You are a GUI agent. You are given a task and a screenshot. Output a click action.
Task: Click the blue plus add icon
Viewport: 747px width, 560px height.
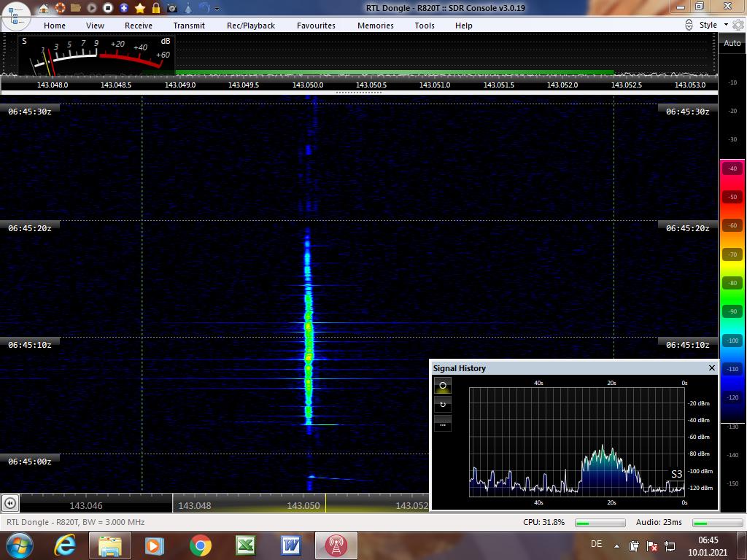pyautogui.click(x=124, y=8)
